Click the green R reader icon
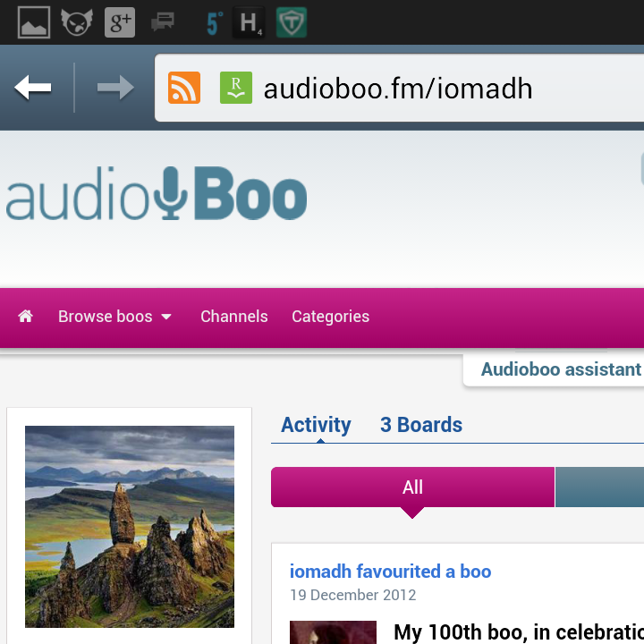Screen dimensions: 644x644 point(236,89)
